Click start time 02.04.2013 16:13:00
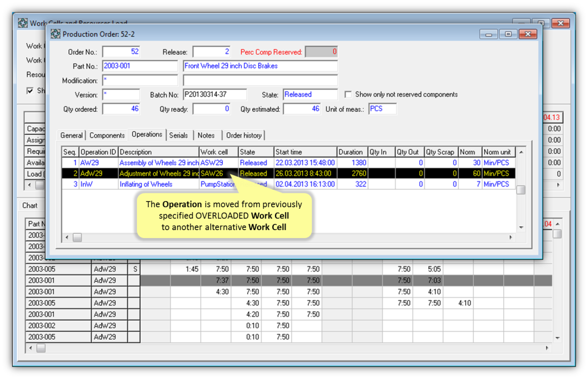 coord(305,184)
